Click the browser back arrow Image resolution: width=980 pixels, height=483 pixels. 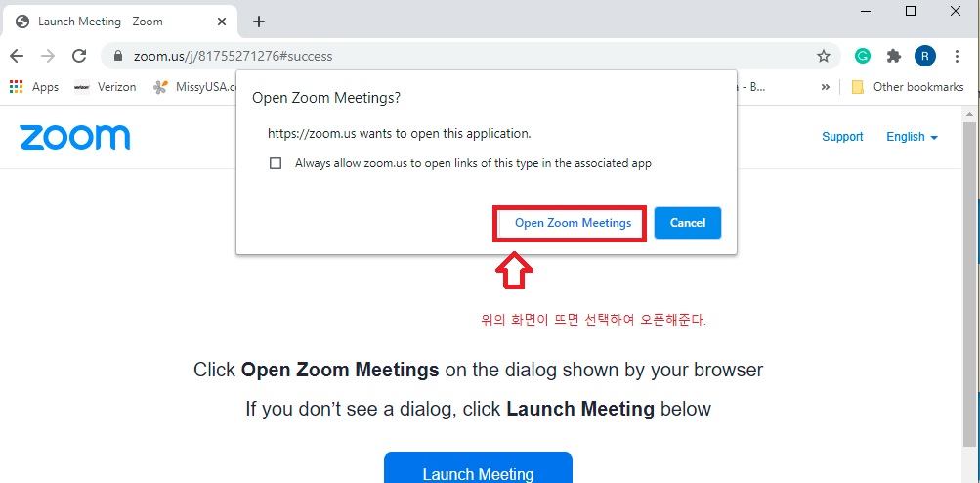[17, 56]
